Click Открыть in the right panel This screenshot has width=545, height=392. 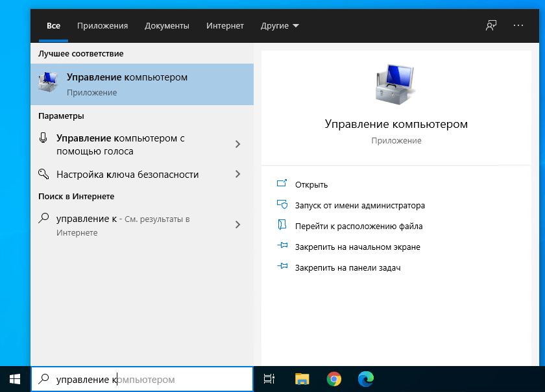(311, 185)
